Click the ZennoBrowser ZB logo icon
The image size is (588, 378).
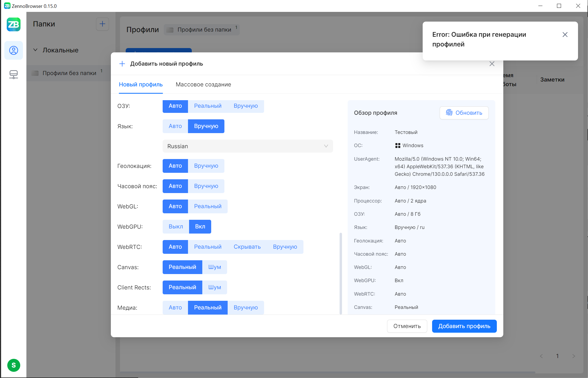13,25
